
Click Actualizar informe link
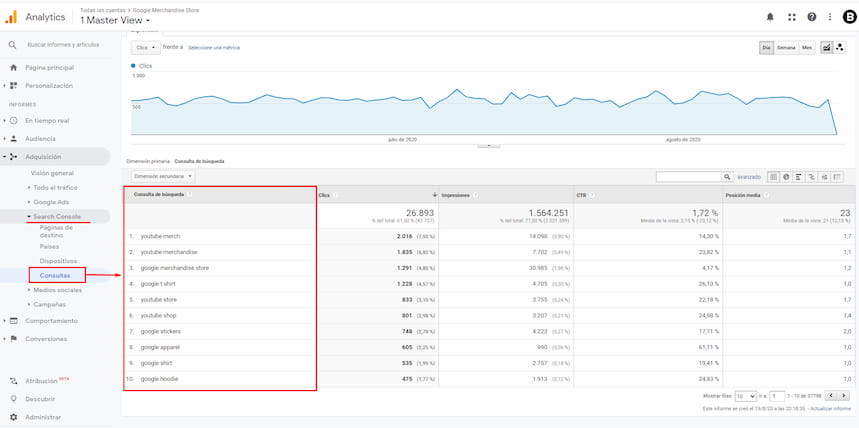(831, 409)
